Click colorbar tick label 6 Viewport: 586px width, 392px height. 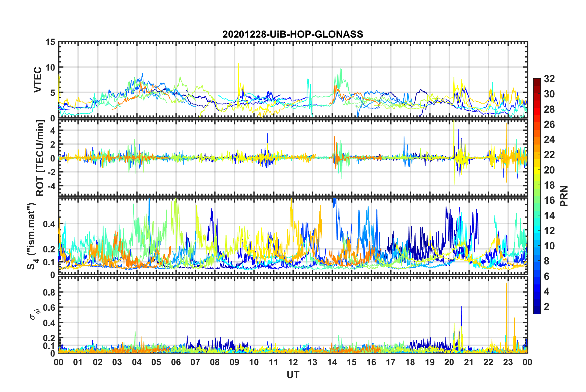[x=547, y=276]
